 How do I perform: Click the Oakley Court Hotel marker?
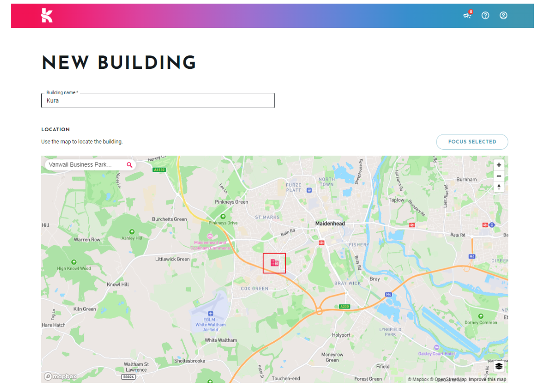[x=437, y=348]
